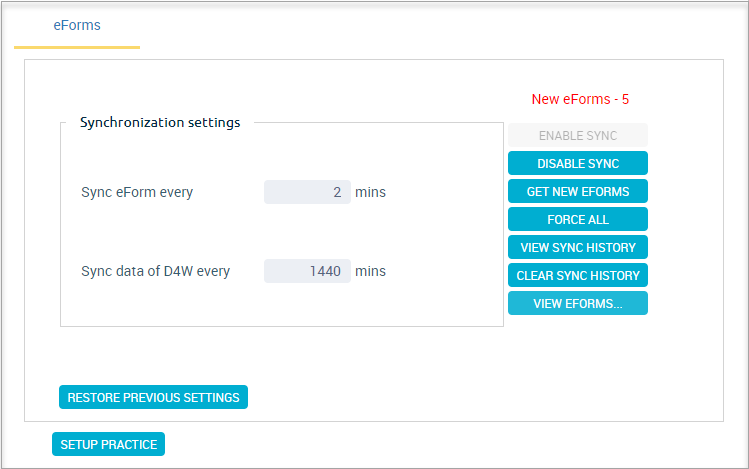Open the eForms tab
Viewport: 749px width, 469px height.
[x=77, y=25]
